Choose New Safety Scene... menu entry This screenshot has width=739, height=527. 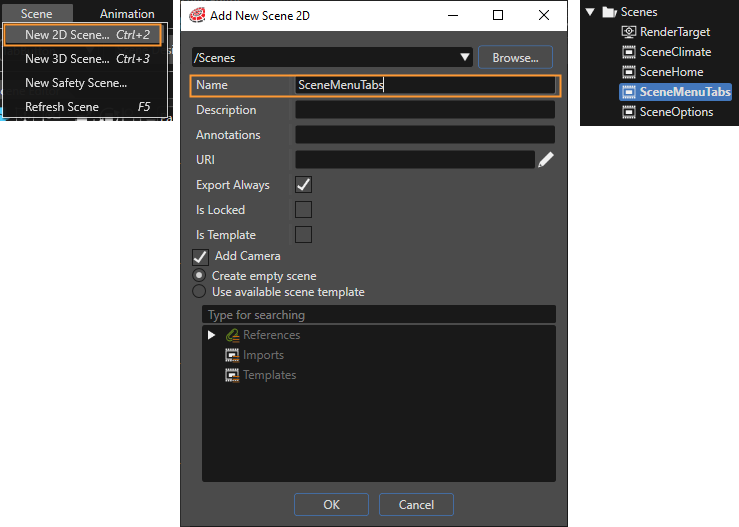coord(85,83)
